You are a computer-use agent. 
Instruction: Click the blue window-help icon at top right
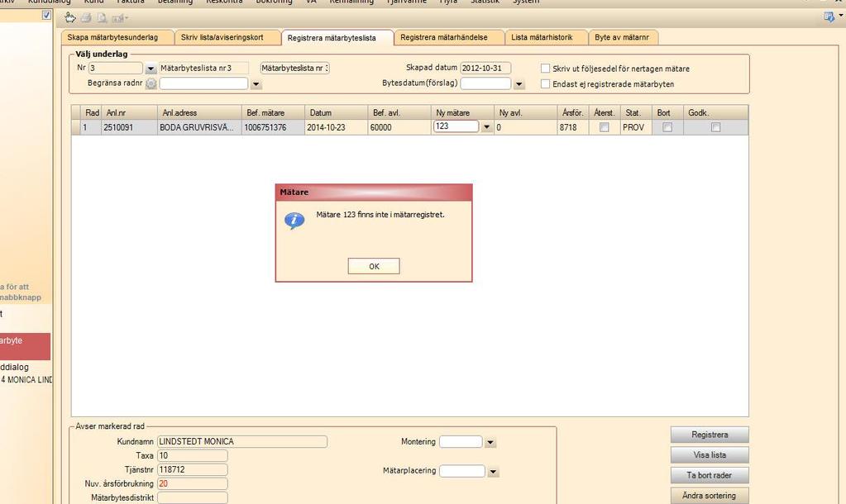[x=829, y=17]
